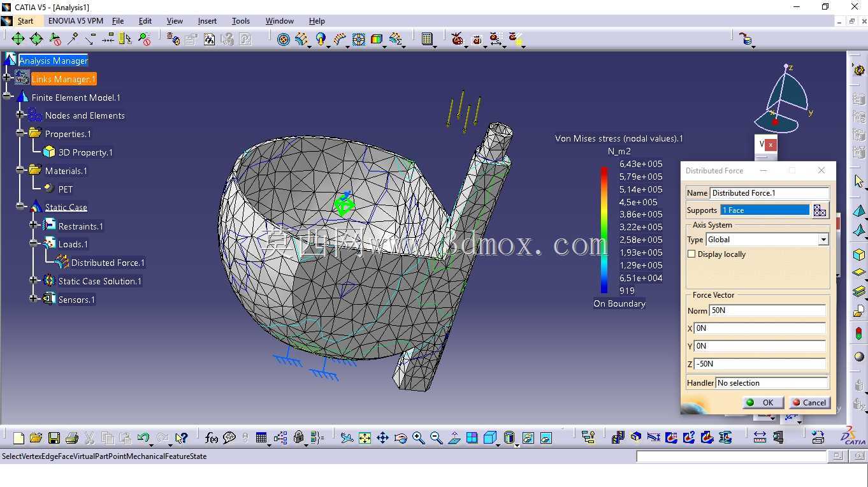Screen dimensions: 868x487
Task: Cancel the Distributed Force dialog
Action: point(809,403)
